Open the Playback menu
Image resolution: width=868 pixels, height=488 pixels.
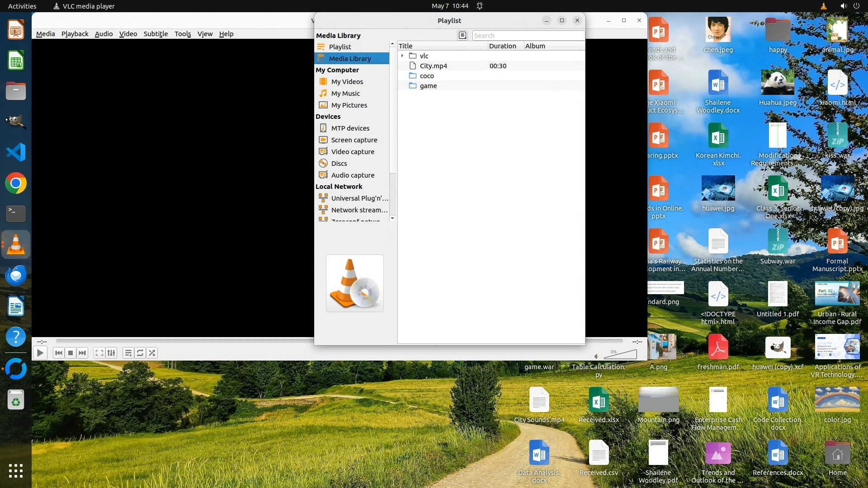[x=75, y=34]
